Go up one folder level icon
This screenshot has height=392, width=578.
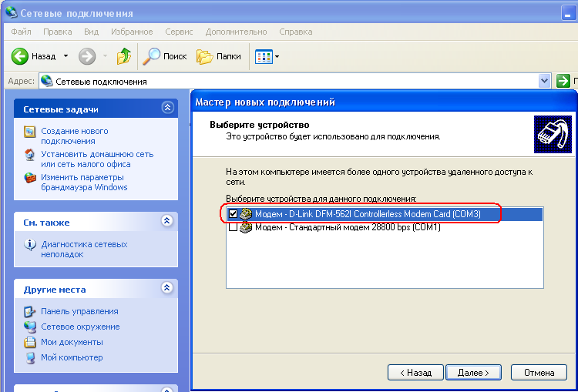click(124, 56)
